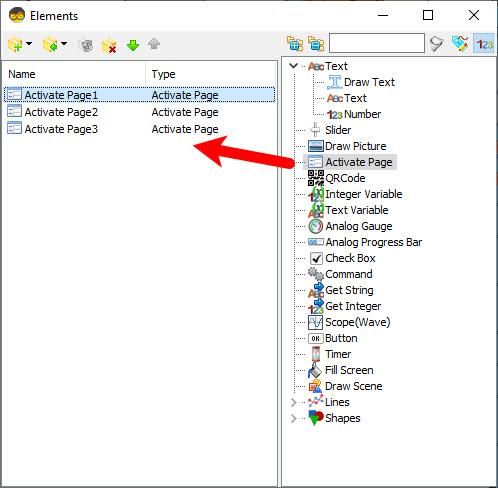Click the Scope(Wave) waveform icon

pyautogui.click(x=315, y=322)
